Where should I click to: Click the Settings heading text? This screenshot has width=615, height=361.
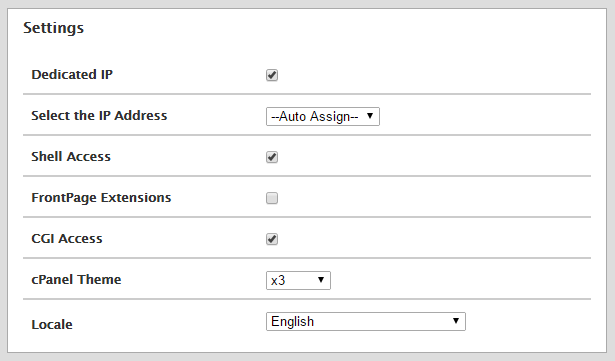[53, 28]
